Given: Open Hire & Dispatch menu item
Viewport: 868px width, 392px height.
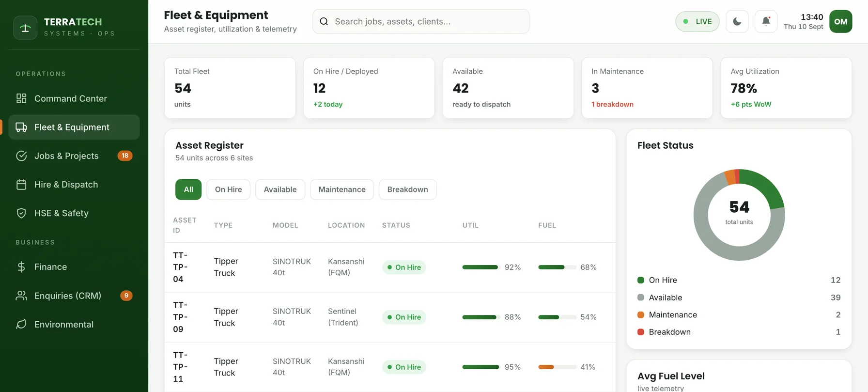Looking at the screenshot, I should 74,184.
